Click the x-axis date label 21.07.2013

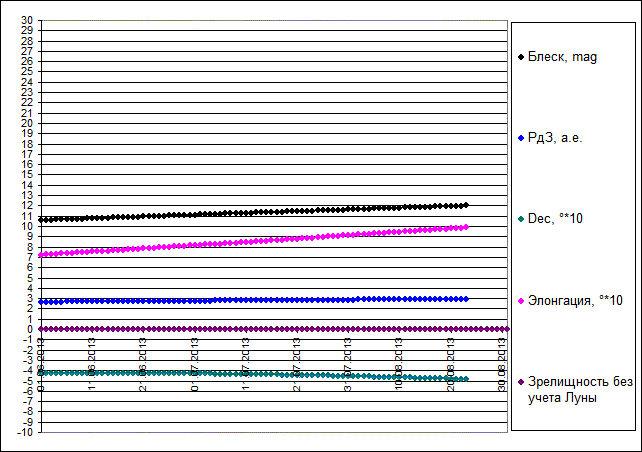297,364
